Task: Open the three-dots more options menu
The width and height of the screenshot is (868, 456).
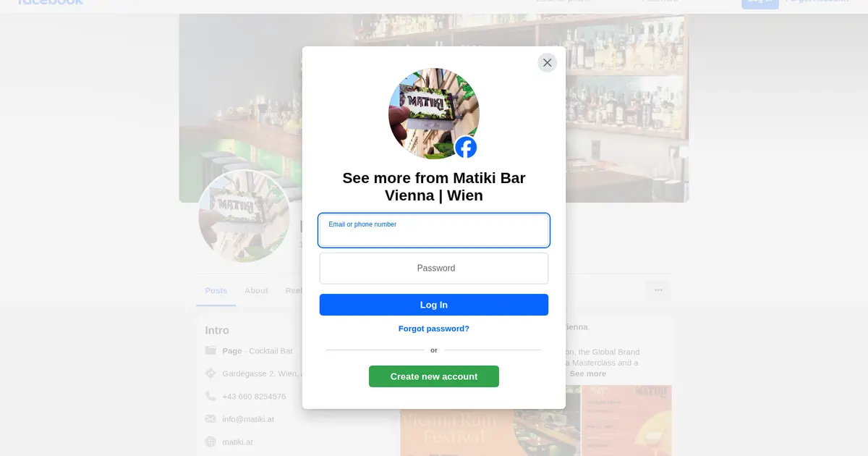Action: click(658, 290)
